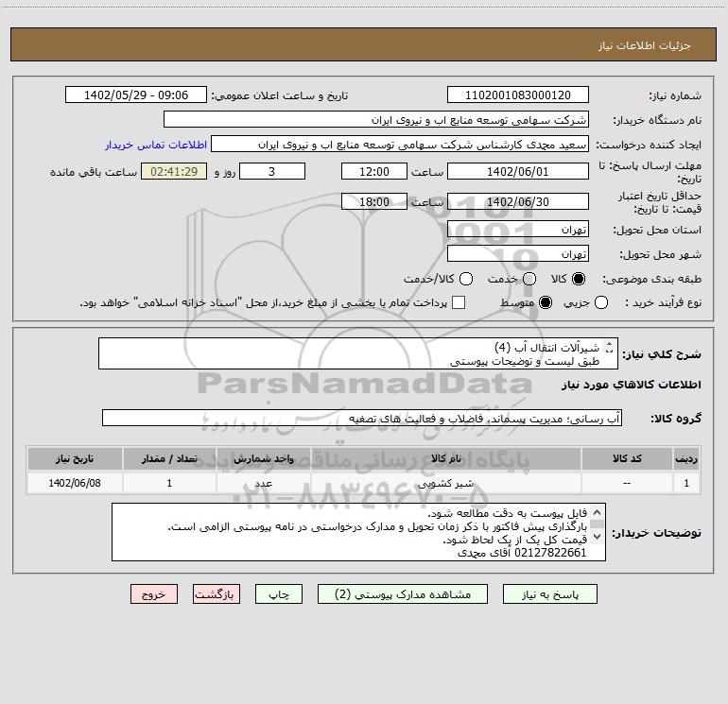Click the remaining days field showing 3
Screen dimensions: 728x704
pyautogui.click(x=272, y=171)
